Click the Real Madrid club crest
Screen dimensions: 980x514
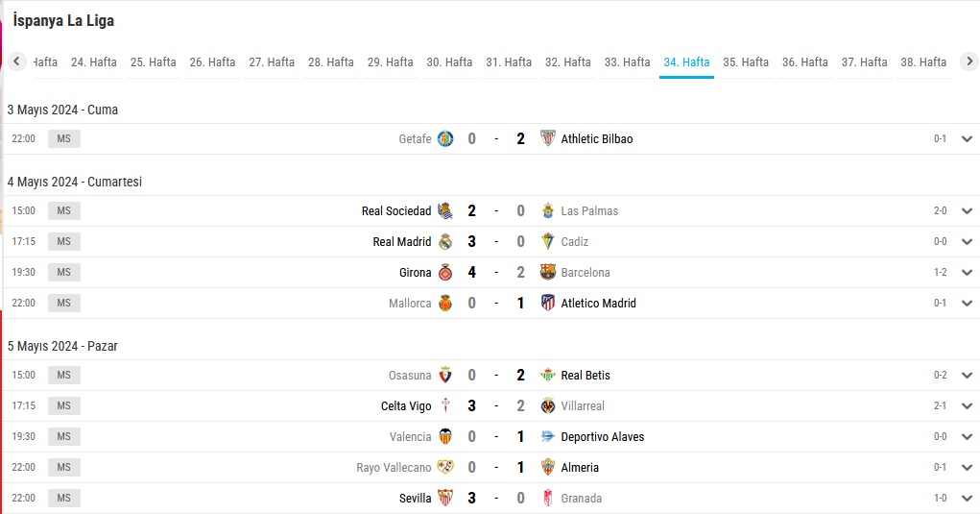[445, 241]
